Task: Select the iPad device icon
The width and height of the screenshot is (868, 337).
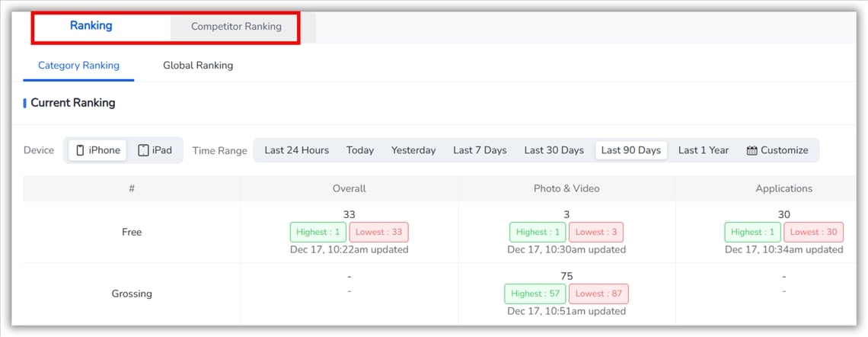Action: click(143, 150)
